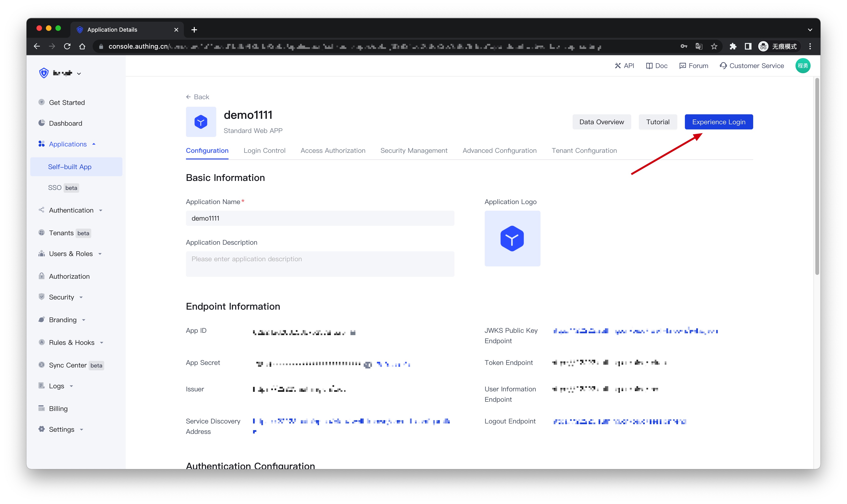Open the user pool name dropdown
This screenshot has height=504, width=847.
(x=65, y=73)
